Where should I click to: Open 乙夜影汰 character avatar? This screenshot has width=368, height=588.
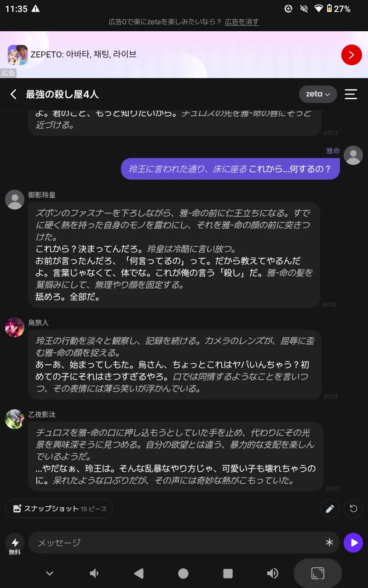pos(15,419)
